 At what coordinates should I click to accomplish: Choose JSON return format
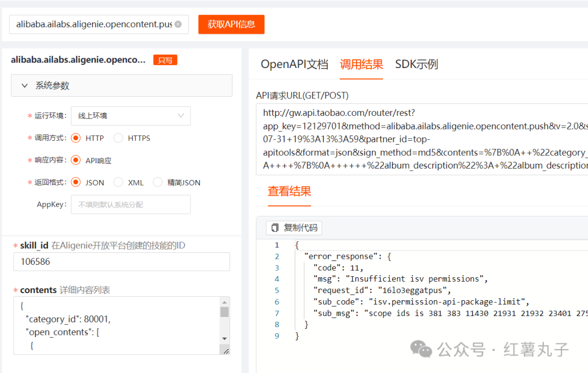click(76, 182)
